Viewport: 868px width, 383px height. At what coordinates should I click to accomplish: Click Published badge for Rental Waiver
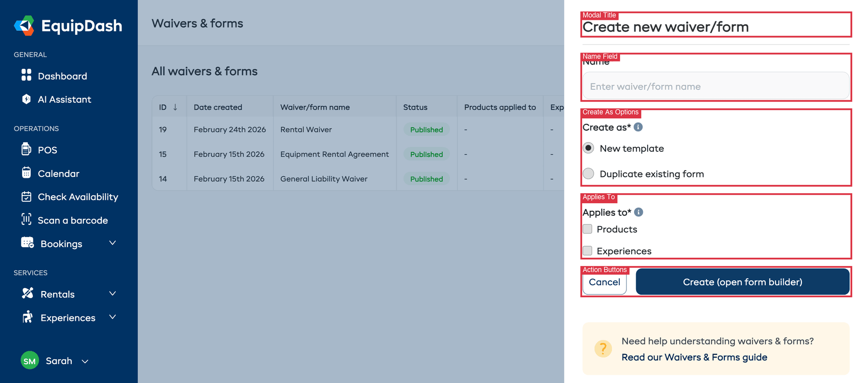tap(426, 130)
